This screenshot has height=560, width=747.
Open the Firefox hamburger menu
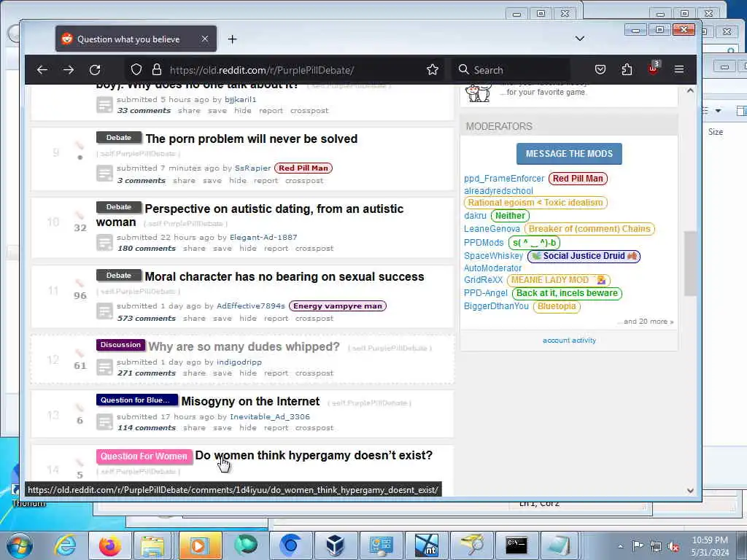679,70
